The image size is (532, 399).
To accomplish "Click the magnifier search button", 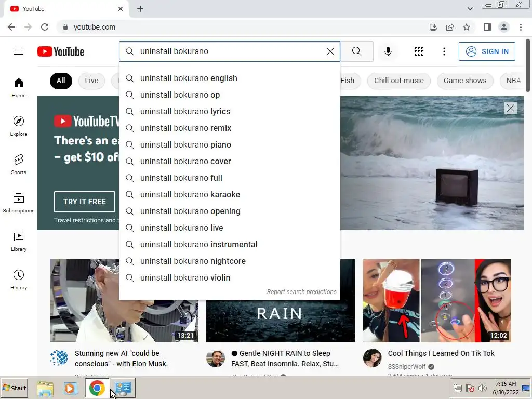I will (x=356, y=51).
